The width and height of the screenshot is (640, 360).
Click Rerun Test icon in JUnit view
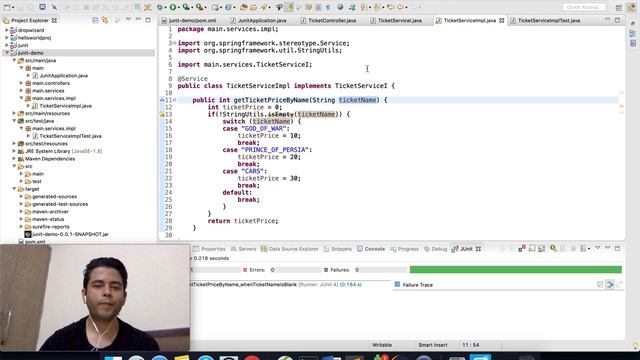coord(553,248)
